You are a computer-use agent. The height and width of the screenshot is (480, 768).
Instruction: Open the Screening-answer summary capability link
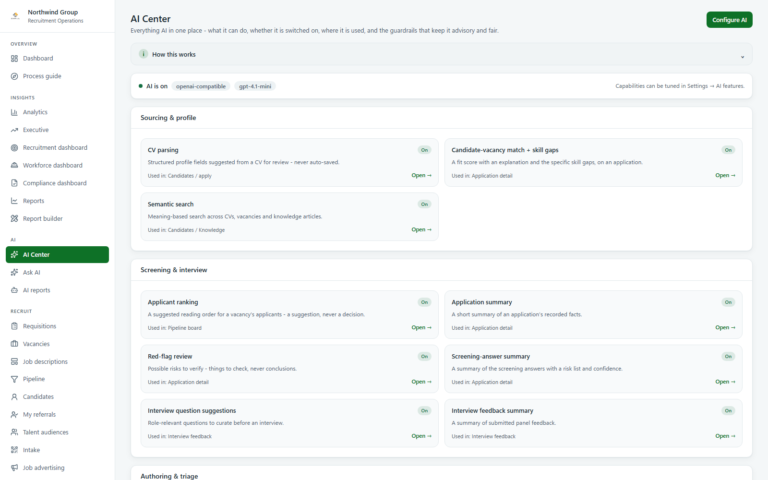[725, 382]
